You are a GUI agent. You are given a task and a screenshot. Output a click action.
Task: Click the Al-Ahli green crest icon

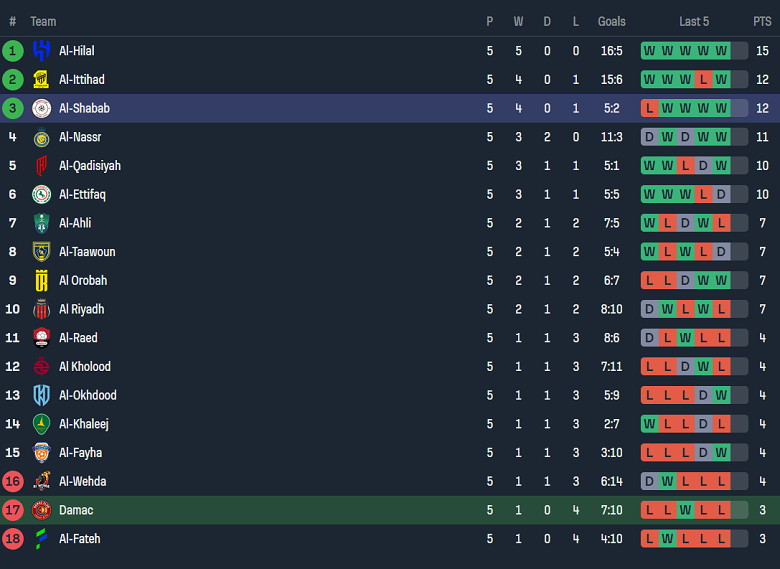pos(41,223)
